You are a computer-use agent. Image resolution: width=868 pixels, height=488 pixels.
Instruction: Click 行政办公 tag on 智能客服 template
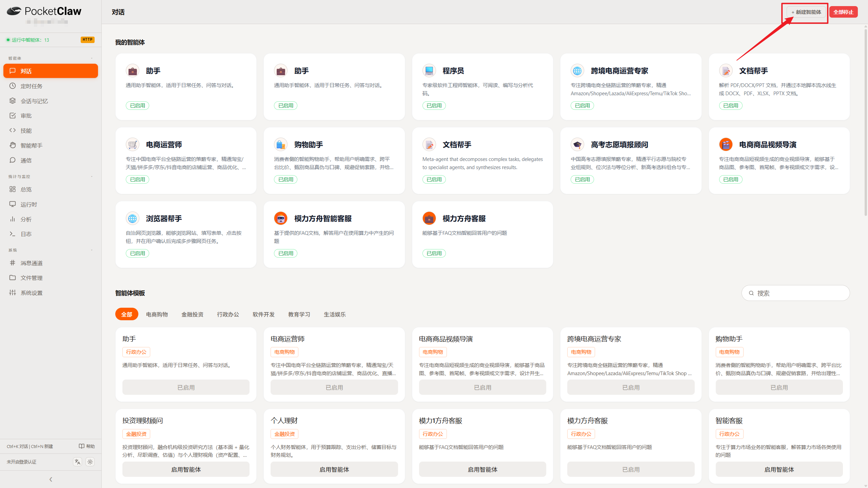click(729, 434)
